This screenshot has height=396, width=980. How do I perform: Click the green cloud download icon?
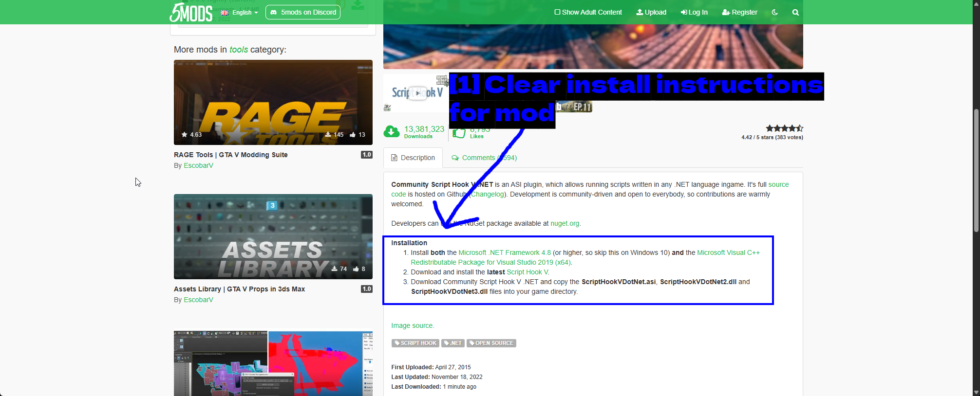point(392,131)
